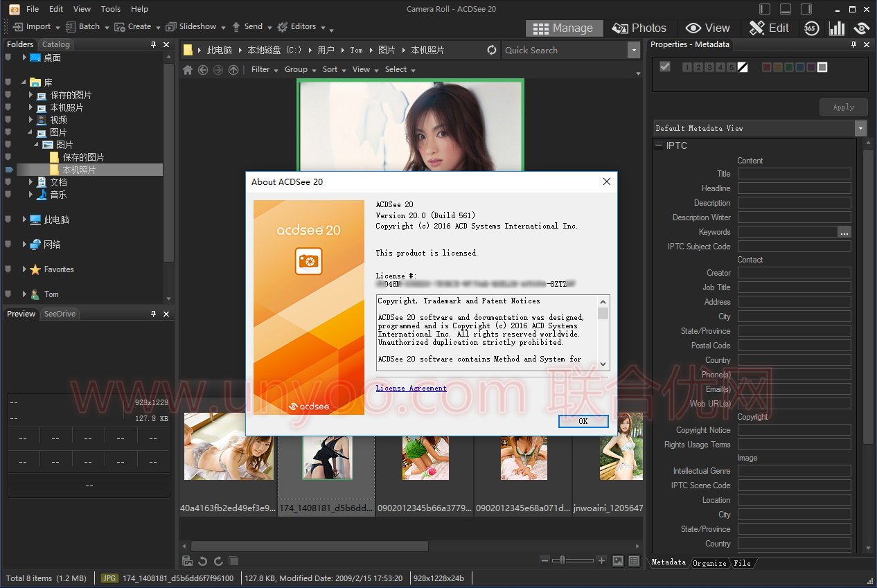The image size is (877, 588).
Task: Open the Filter dropdown
Action: 265,69
